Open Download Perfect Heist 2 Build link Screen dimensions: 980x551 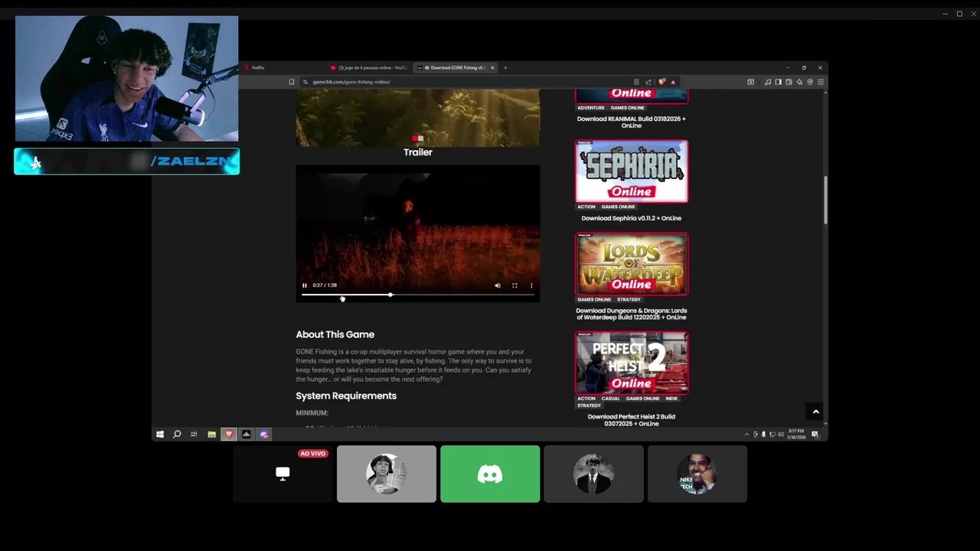pyautogui.click(x=631, y=420)
